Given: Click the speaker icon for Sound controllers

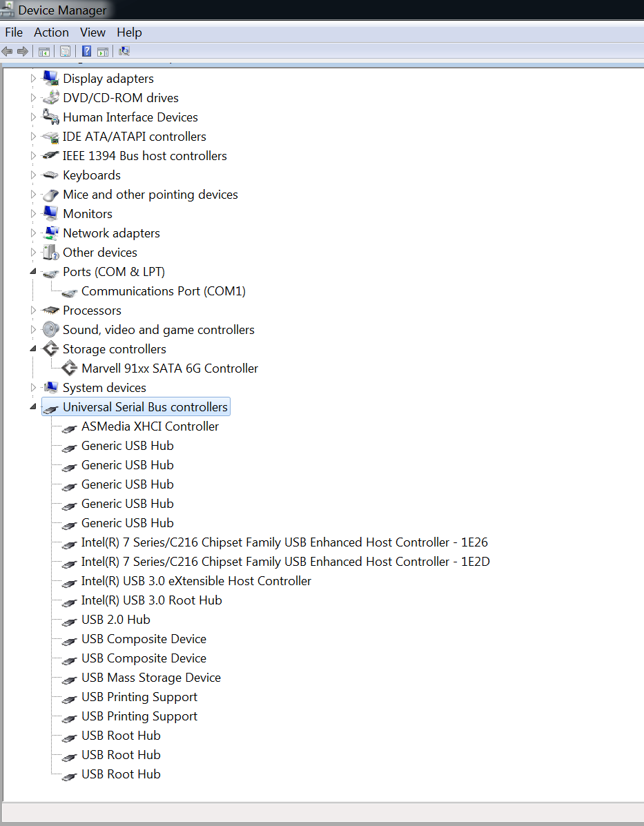Looking at the screenshot, I should pos(50,329).
